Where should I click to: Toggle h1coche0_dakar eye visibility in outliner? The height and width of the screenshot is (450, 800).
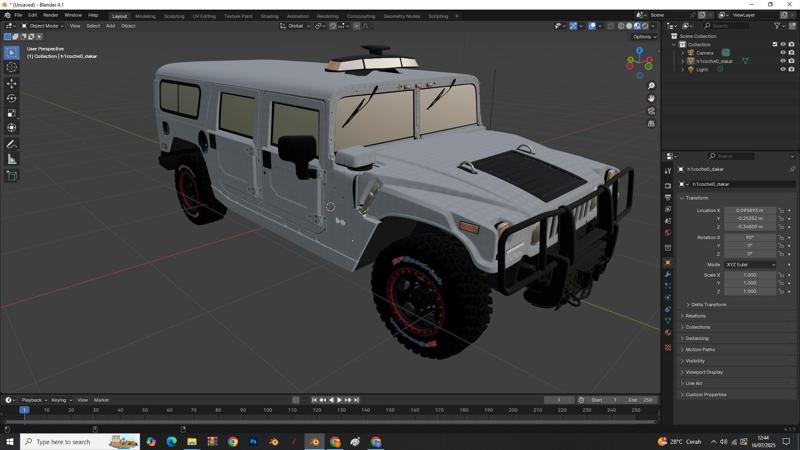pyautogui.click(x=783, y=61)
